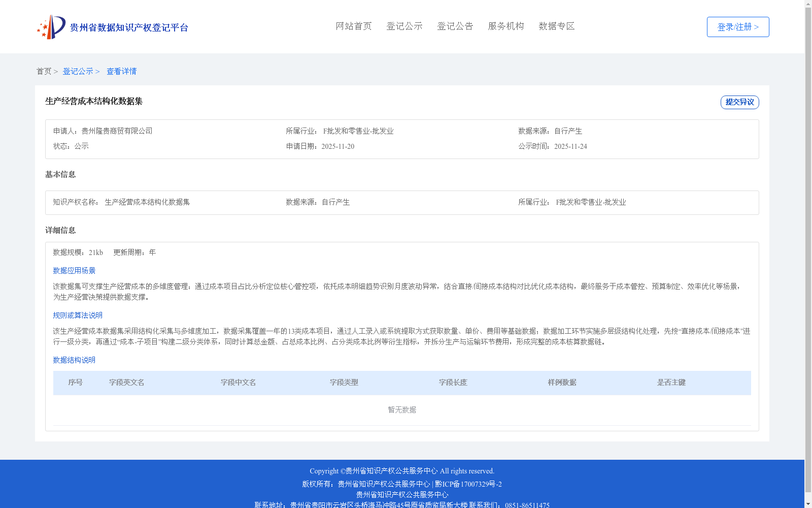Open 服务机构 in the navigation menu
The height and width of the screenshot is (508, 812).
(506, 26)
